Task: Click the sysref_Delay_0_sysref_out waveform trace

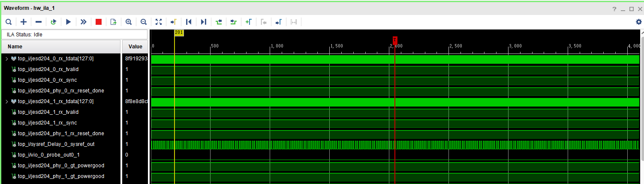Action: click(395, 145)
